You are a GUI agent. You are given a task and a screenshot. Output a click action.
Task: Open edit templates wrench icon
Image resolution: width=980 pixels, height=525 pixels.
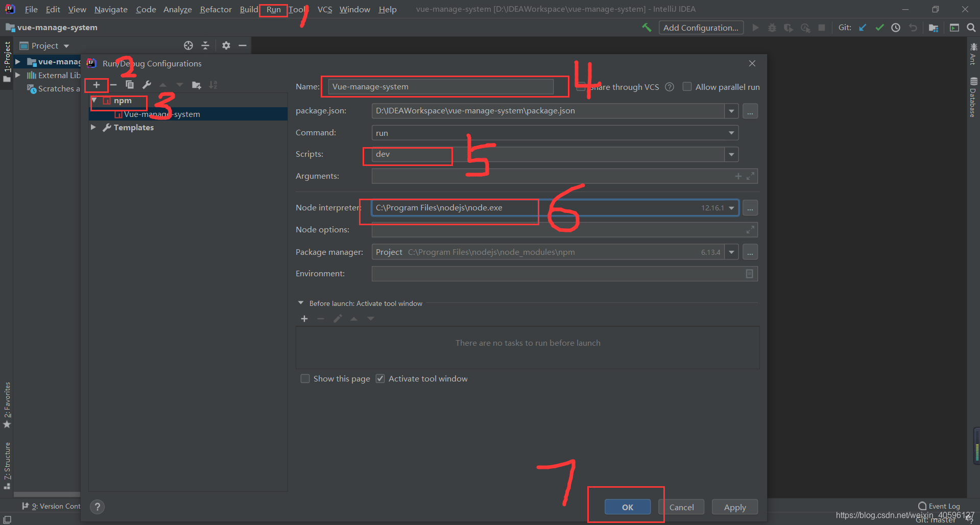(x=147, y=85)
